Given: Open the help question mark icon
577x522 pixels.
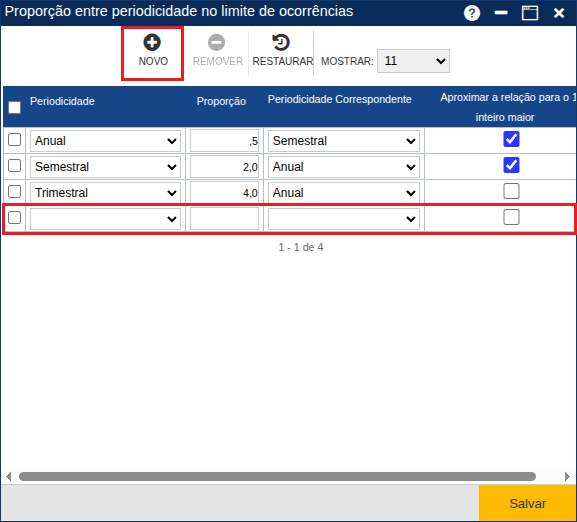Looking at the screenshot, I should pyautogui.click(x=472, y=13).
